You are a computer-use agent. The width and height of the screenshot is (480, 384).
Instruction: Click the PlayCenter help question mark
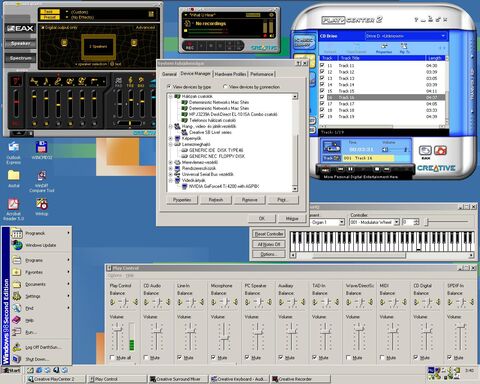[x=416, y=20]
